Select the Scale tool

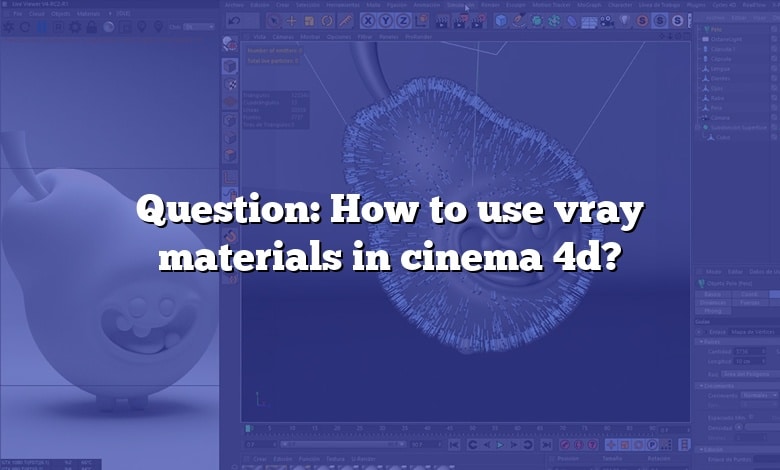point(309,21)
